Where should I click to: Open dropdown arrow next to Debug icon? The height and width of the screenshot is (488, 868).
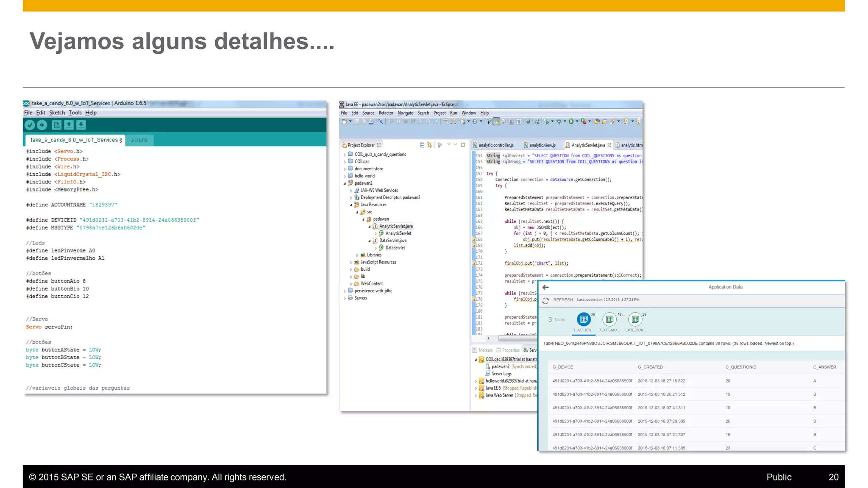pos(565,121)
